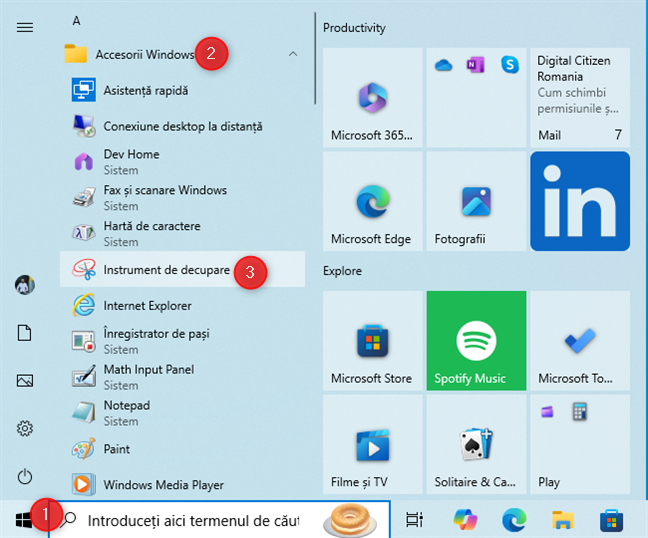
Task: Click the LinkedIn tile
Action: coord(580,201)
